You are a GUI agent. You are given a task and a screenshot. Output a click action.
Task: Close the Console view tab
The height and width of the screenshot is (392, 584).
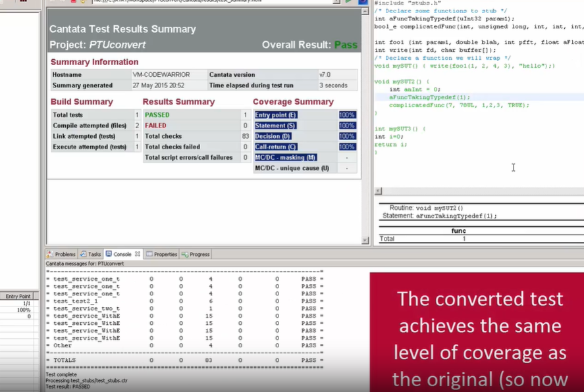click(x=138, y=254)
